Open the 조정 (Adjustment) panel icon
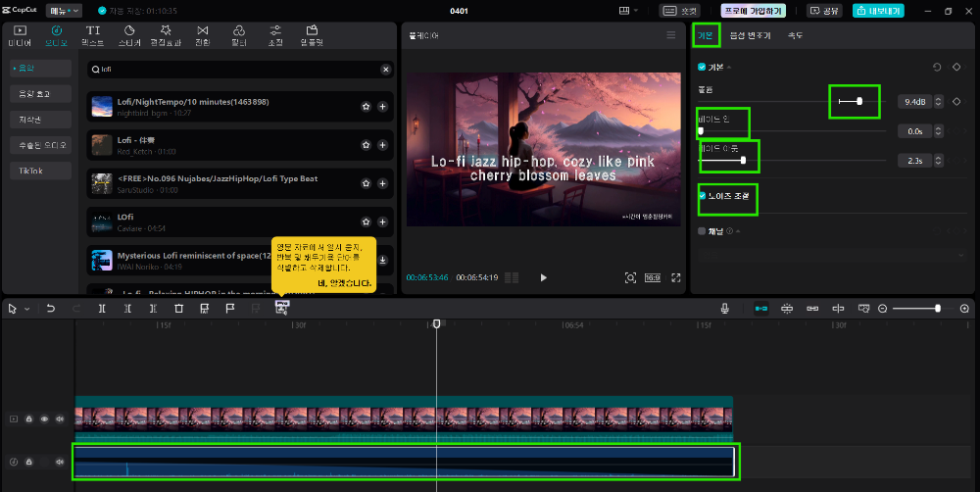Screen dimensions: 980x492 (x=275, y=35)
